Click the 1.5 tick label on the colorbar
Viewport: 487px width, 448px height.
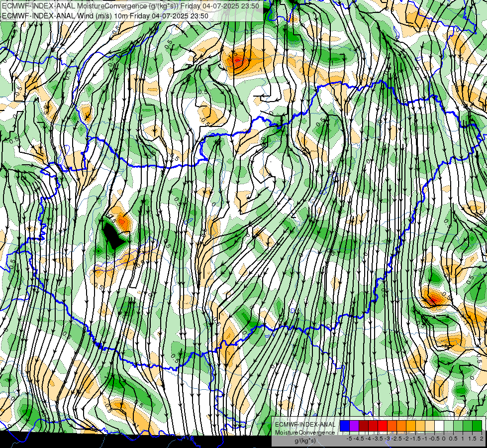tap(473, 439)
